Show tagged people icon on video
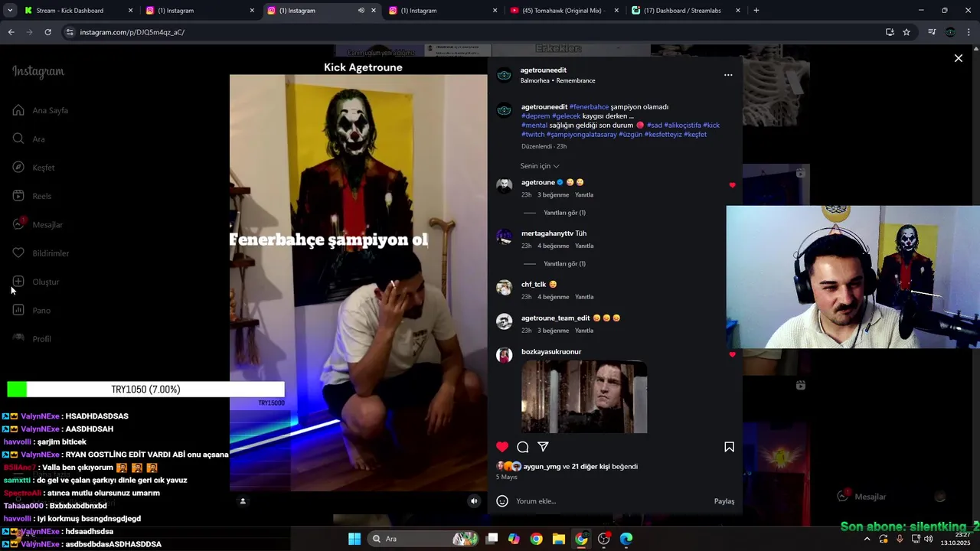 [x=243, y=501]
